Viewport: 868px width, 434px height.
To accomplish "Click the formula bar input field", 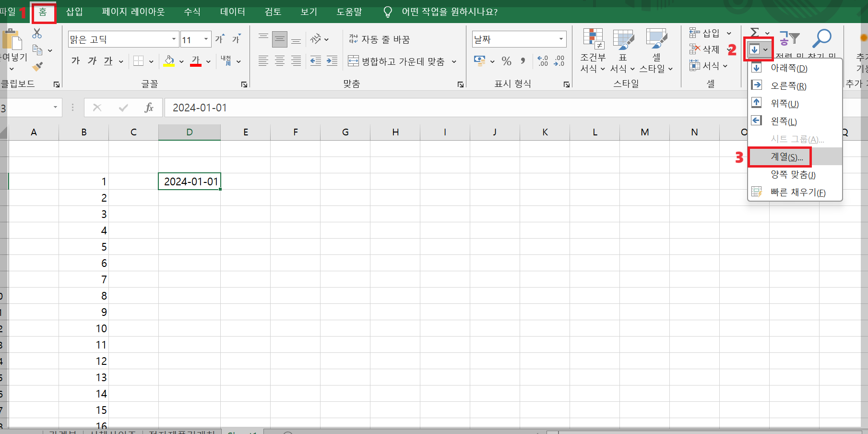I will click(456, 108).
